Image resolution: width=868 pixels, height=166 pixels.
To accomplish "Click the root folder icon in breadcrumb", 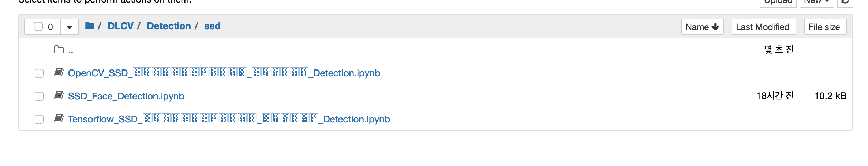I will (x=90, y=26).
